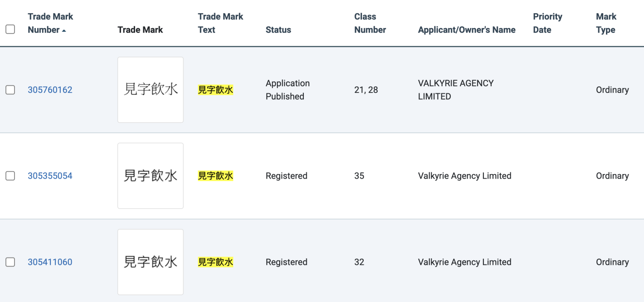Click the Applicant/Owner's Name column header

coord(467,30)
